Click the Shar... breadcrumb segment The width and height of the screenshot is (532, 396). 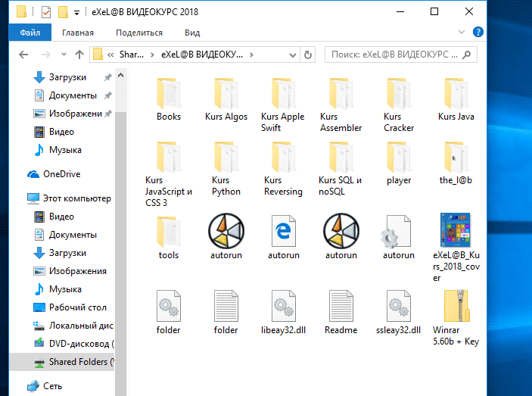click(132, 55)
